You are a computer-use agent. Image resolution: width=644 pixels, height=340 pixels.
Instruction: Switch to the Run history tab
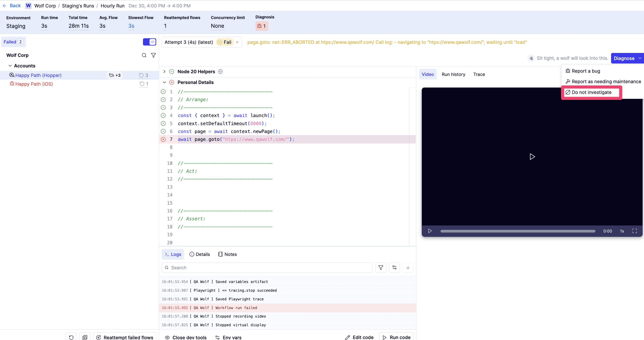click(x=453, y=74)
